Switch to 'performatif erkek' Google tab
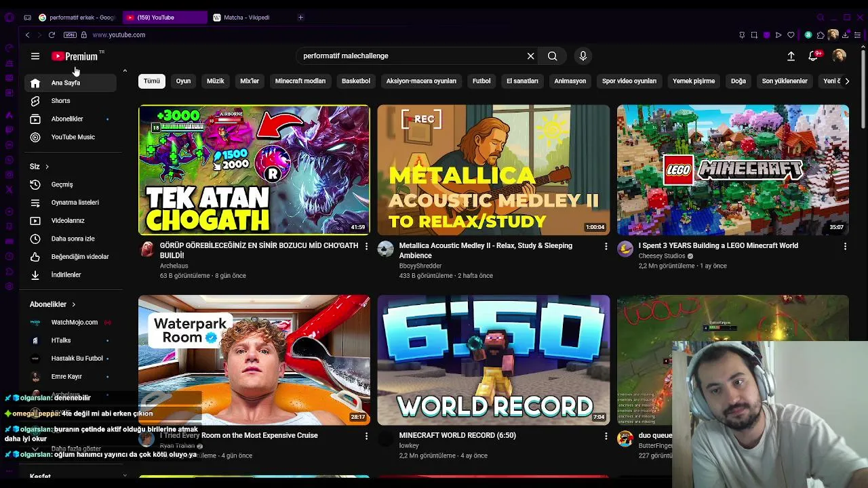 pyautogui.click(x=77, y=17)
